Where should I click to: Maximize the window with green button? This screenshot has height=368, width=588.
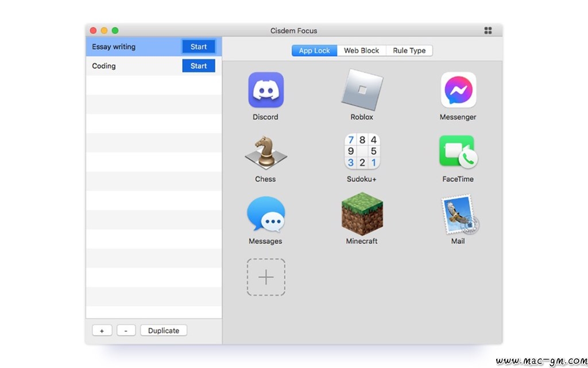click(115, 30)
